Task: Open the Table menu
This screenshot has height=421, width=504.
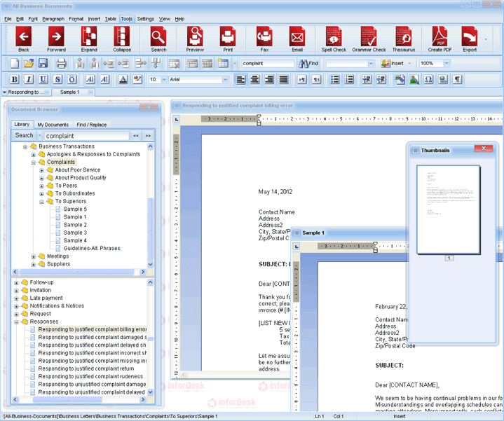Action: 110,19
